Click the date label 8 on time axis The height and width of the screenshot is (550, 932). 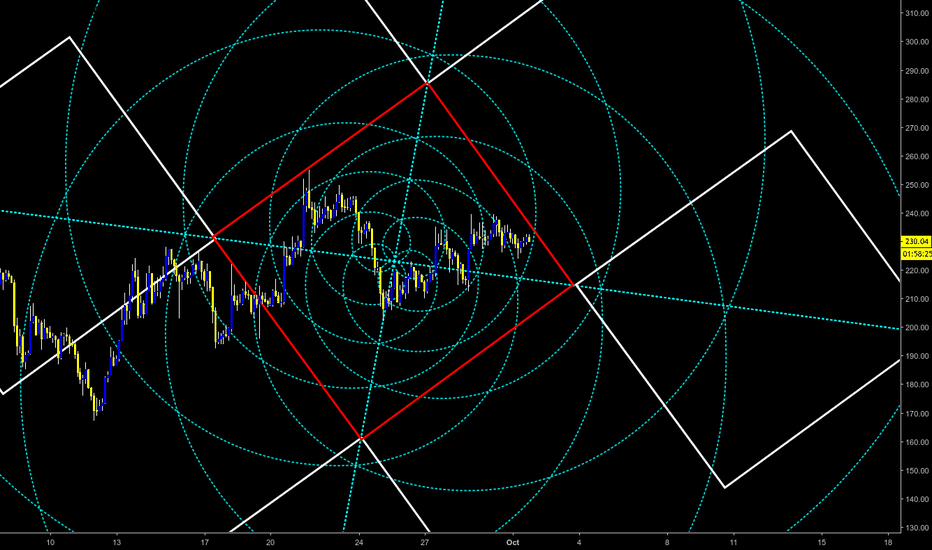click(667, 542)
